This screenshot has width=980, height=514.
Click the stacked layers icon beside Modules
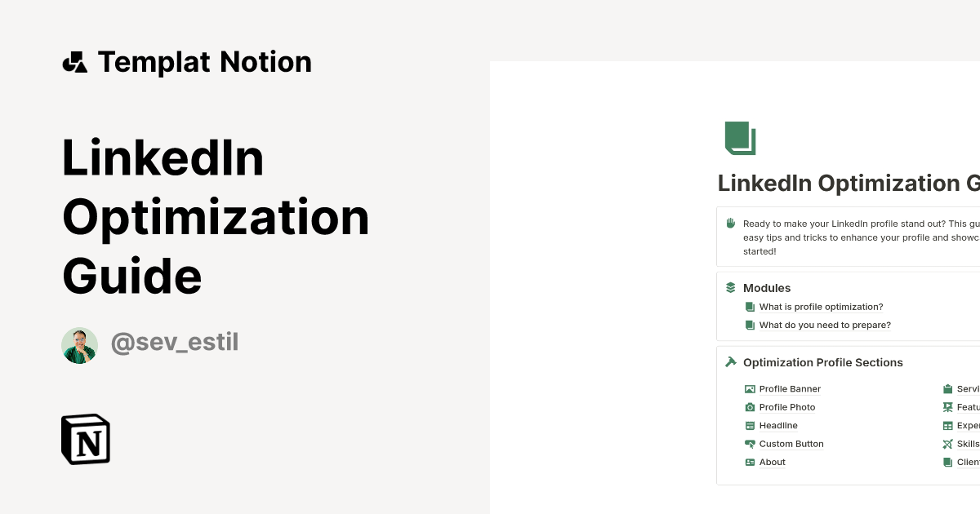coord(729,287)
